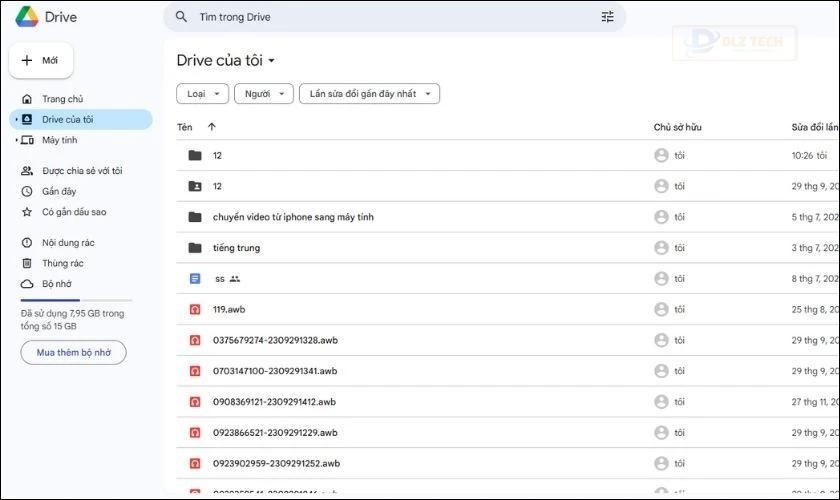Expand 'Drive của tôi' tree arrow in sidebar
This screenshot has height=500, width=840.
click(17, 120)
